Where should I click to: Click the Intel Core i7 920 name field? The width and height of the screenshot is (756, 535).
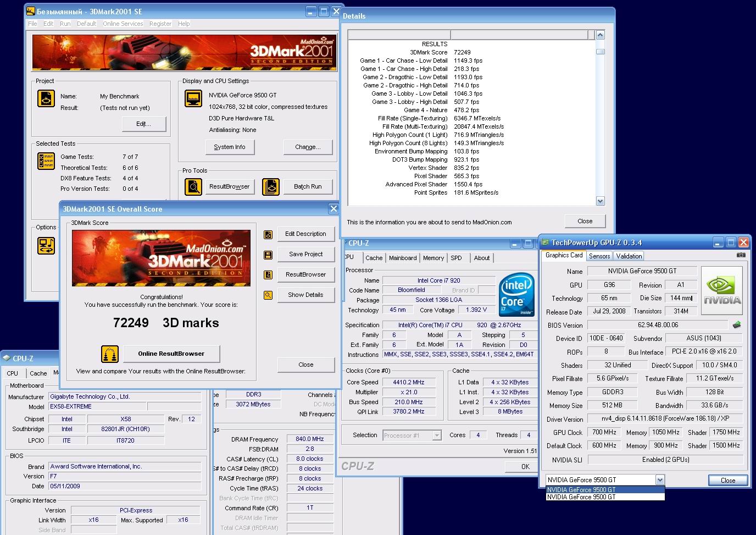point(438,280)
